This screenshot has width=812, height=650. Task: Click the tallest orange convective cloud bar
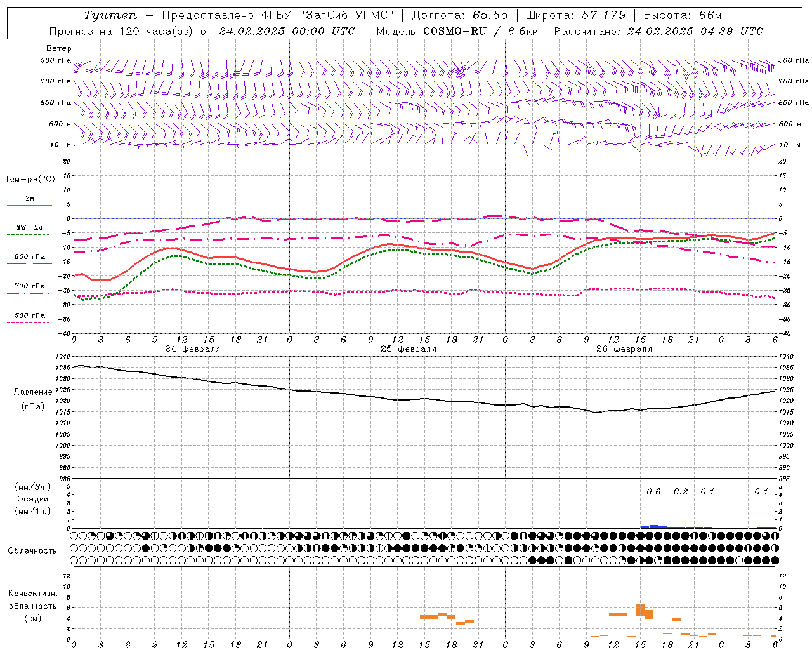coord(640,610)
